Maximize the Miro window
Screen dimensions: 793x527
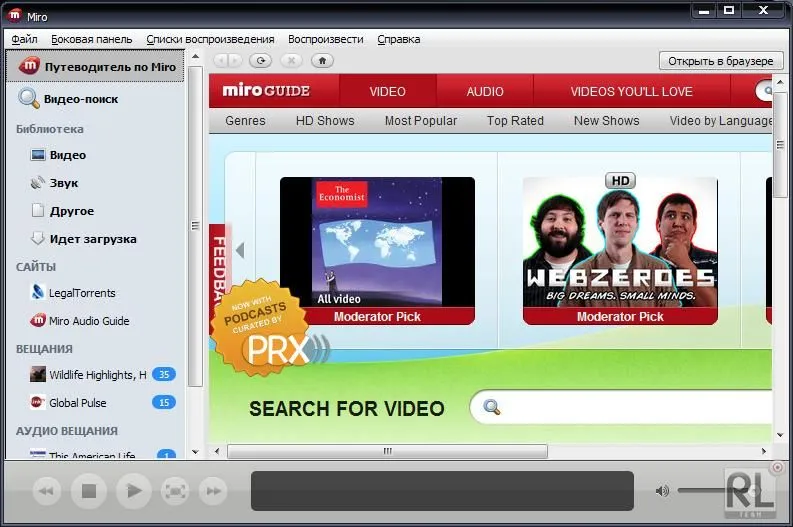[729, 10]
